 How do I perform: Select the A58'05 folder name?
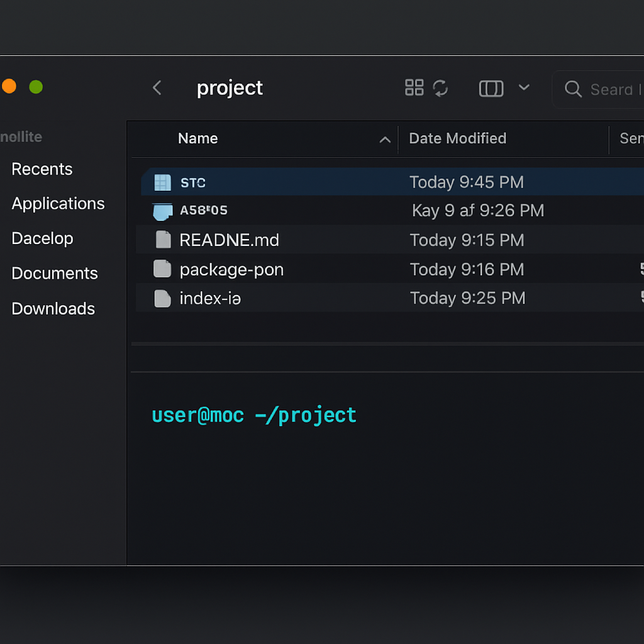204,210
